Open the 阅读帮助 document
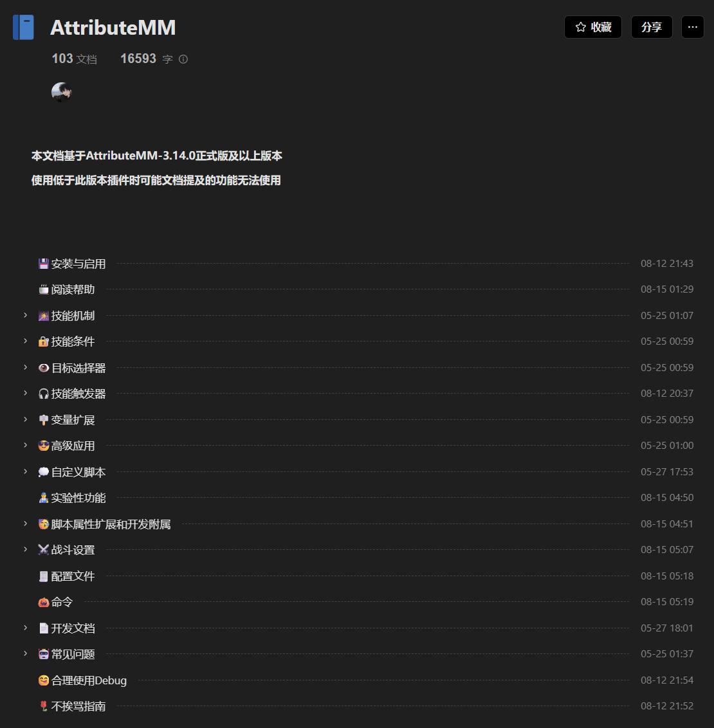 click(73, 289)
